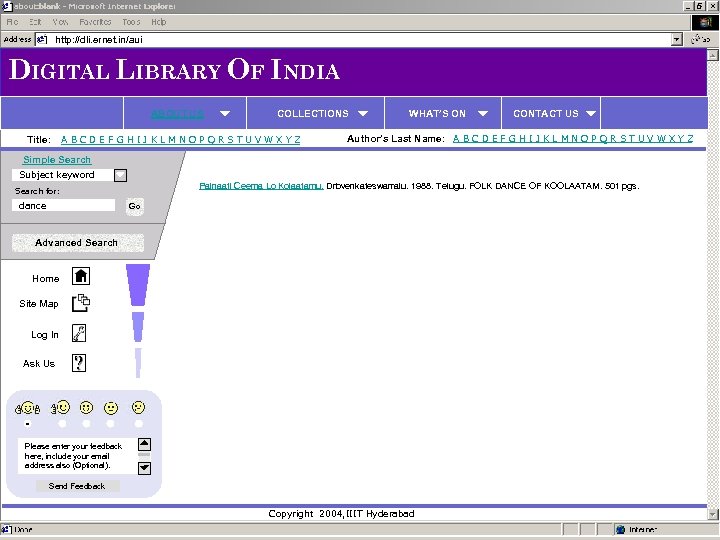Click the very happy smiley with raised hands

(x=28, y=408)
